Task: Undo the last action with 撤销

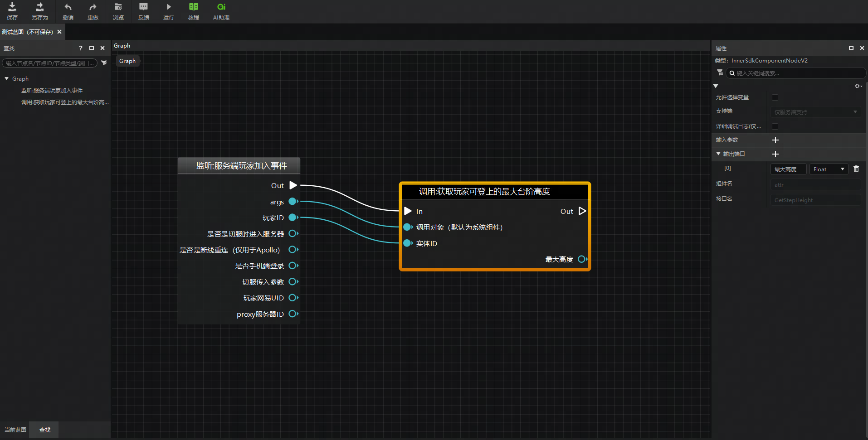Action: coord(68,11)
